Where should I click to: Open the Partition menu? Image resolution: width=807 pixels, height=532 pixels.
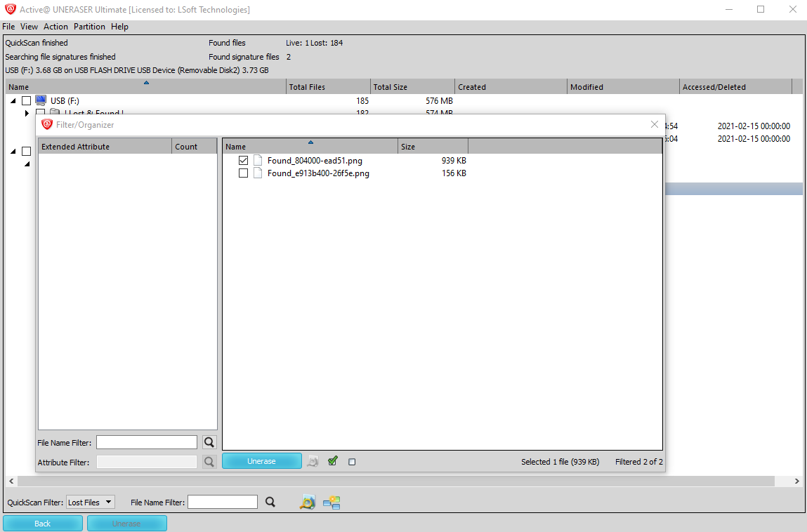89,27
